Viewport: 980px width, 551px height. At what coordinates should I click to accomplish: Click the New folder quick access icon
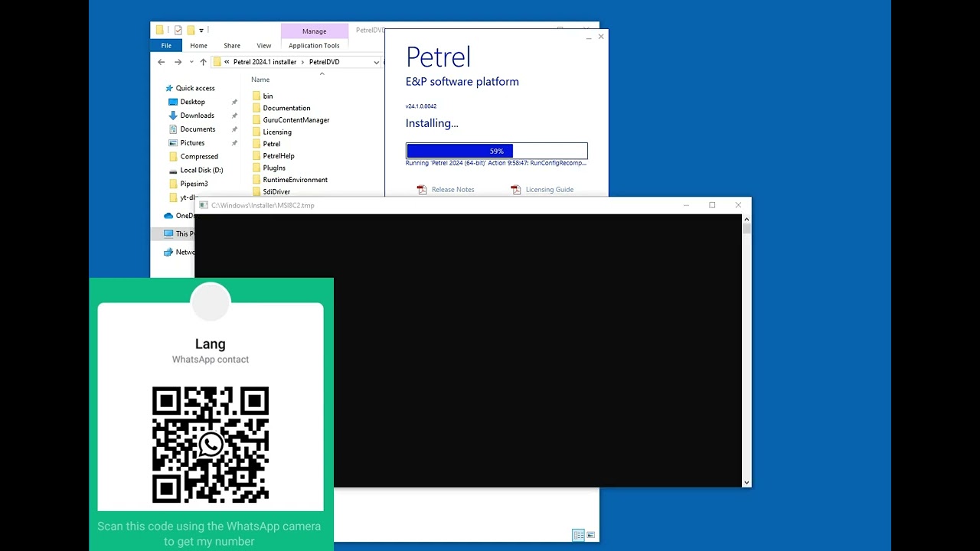tap(191, 30)
